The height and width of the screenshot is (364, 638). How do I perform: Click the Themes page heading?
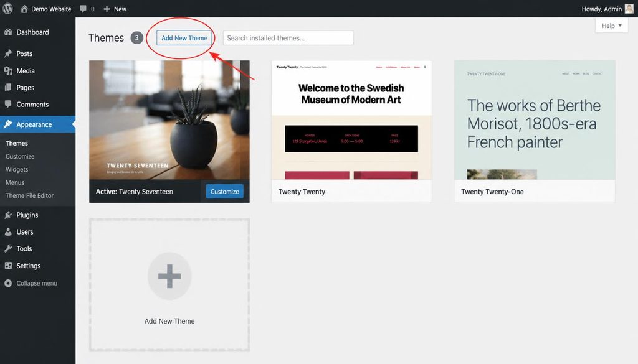click(106, 38)
